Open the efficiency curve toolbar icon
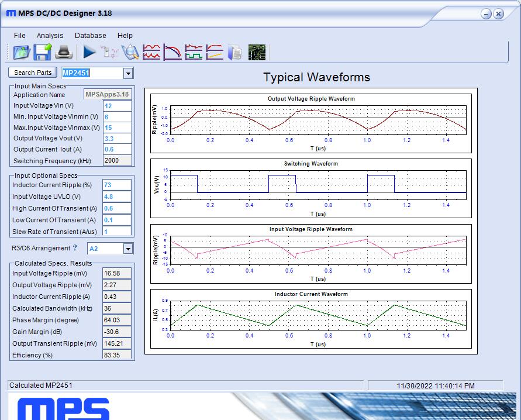521x420 pixels. [215, 51]
